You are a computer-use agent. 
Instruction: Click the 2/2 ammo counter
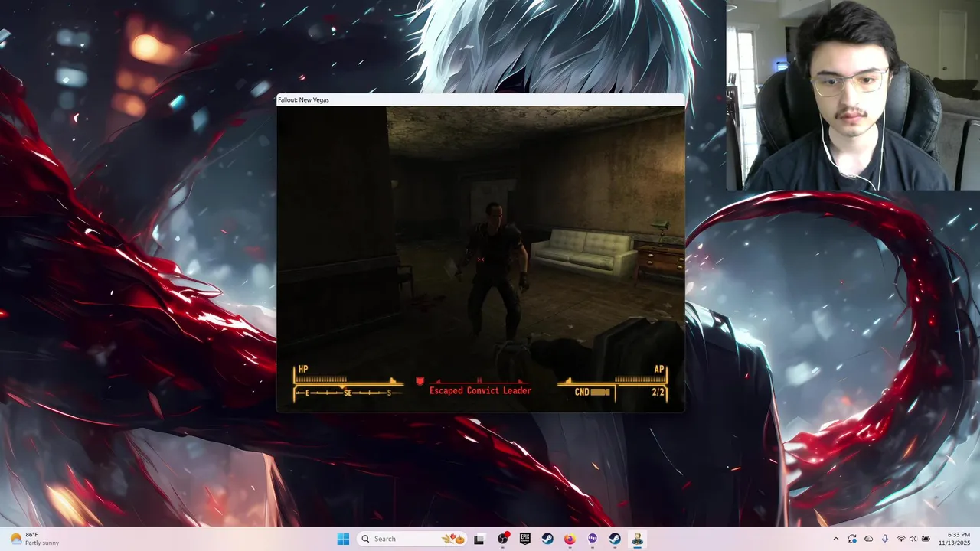(658, 392)
